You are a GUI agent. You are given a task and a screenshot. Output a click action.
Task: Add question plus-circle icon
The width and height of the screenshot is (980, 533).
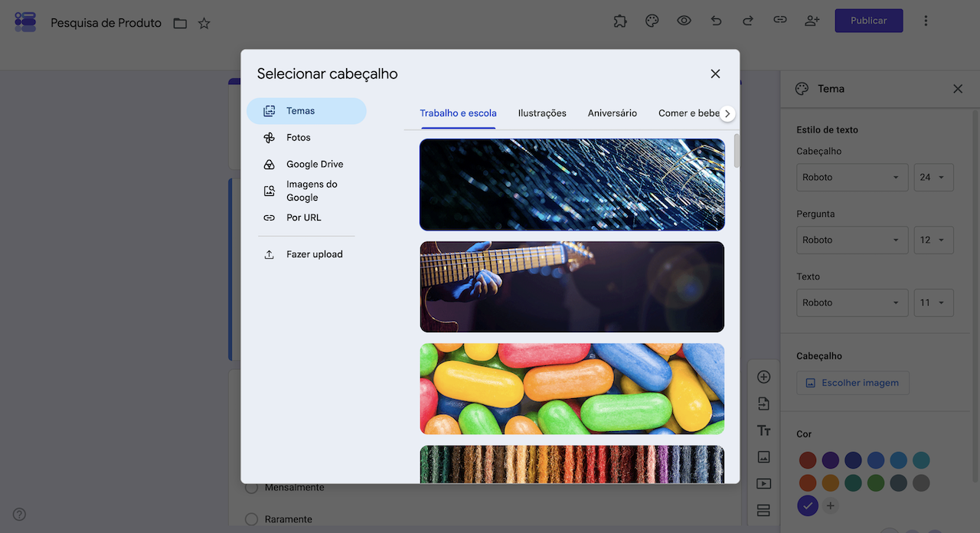[763, 377]
